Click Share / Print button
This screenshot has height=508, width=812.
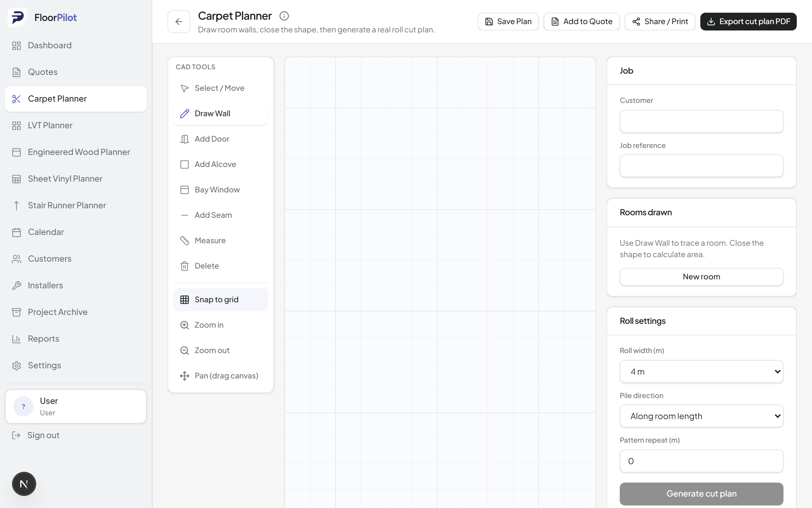(x=660, y=22)
